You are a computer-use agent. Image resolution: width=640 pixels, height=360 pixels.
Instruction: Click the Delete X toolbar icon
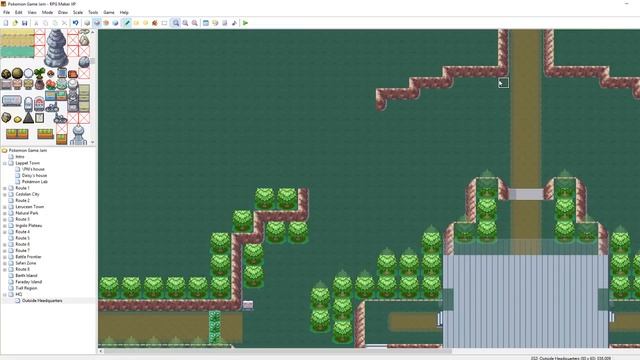[x=64, y=23]
